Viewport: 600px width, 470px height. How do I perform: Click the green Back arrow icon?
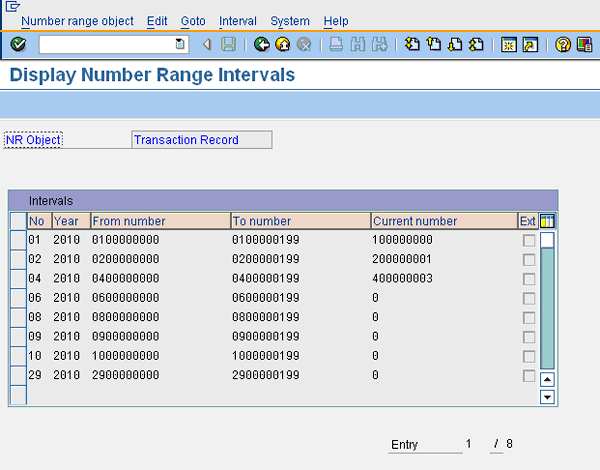tap(262, 44)
